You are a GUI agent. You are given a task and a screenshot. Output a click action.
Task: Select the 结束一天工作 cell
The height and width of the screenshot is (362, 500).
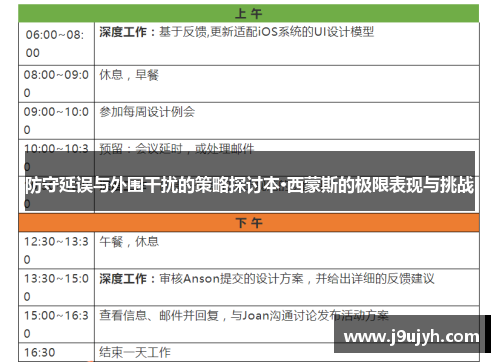(287, 352)
